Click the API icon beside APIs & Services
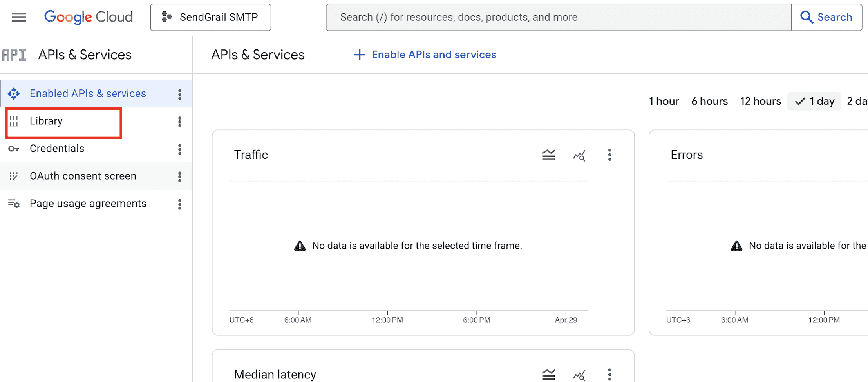The image size is (868, 382). coord(14,55)
